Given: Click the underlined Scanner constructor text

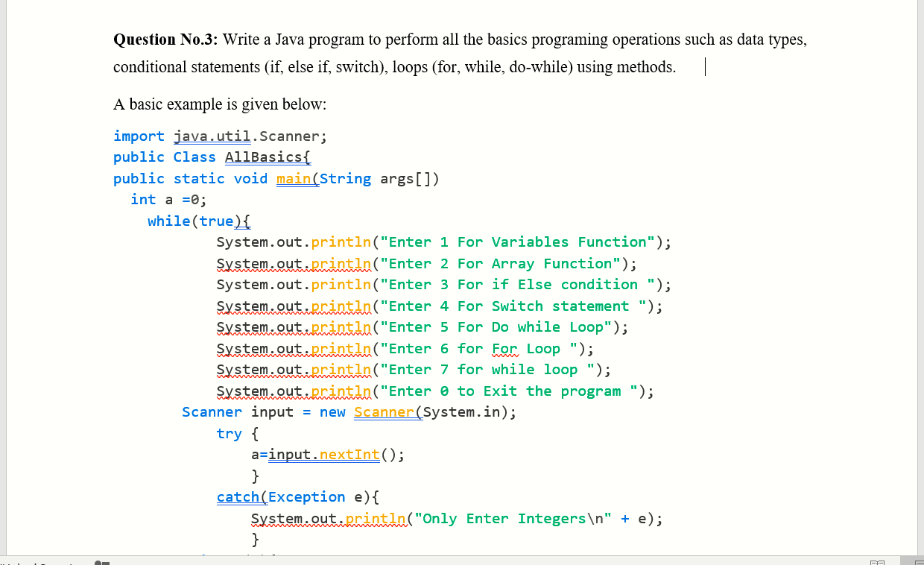Looking at the screenshot, I should coord(385,411).
